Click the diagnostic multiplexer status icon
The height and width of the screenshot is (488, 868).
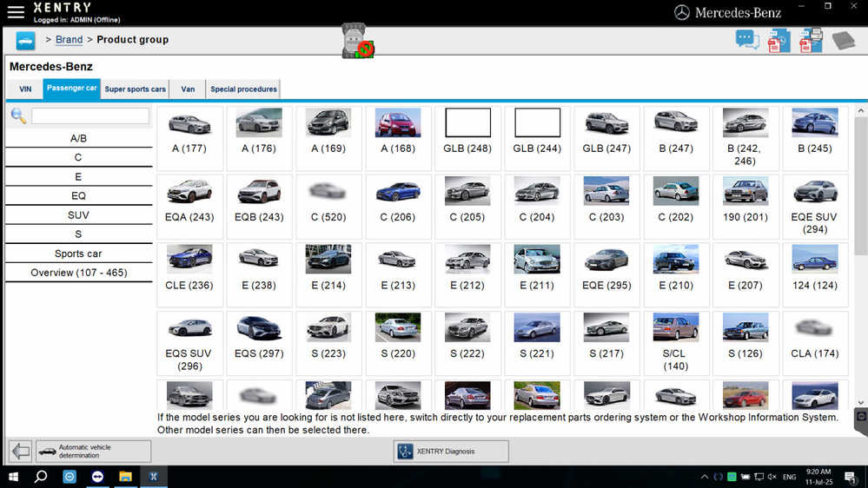(x=357, y=41)
